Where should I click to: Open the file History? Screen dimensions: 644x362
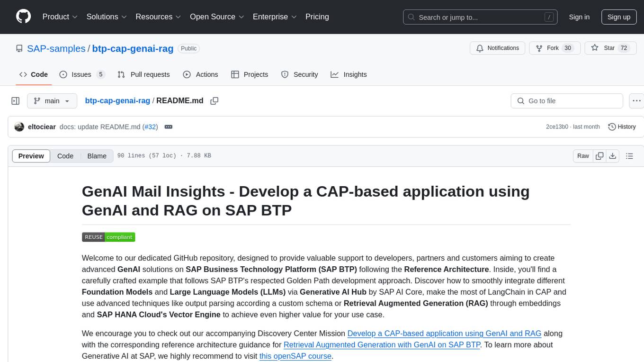click(x=622, y=127)
